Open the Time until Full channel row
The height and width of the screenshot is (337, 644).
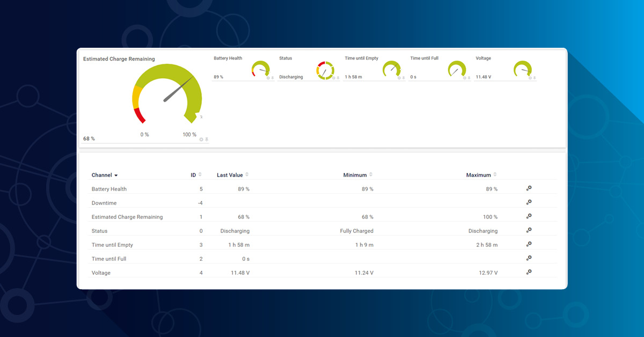click(x=109, y=259)
